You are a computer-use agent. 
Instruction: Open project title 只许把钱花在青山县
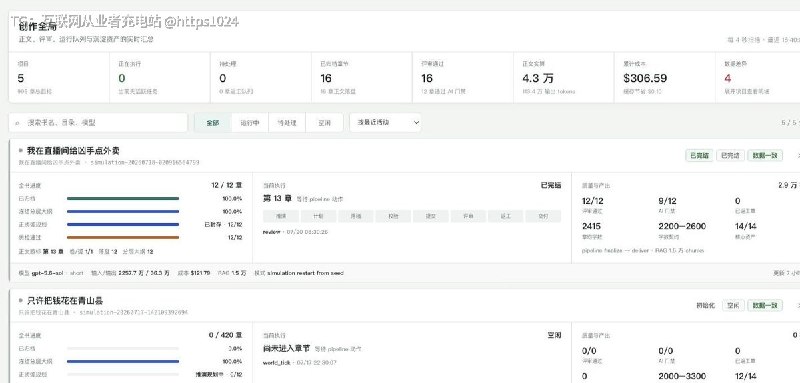[65, 300]
